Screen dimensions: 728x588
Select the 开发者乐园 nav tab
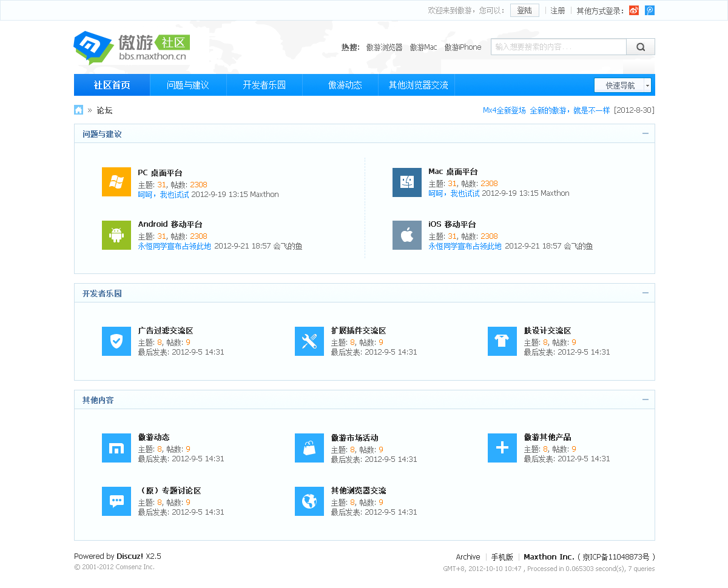click(265, 85)
